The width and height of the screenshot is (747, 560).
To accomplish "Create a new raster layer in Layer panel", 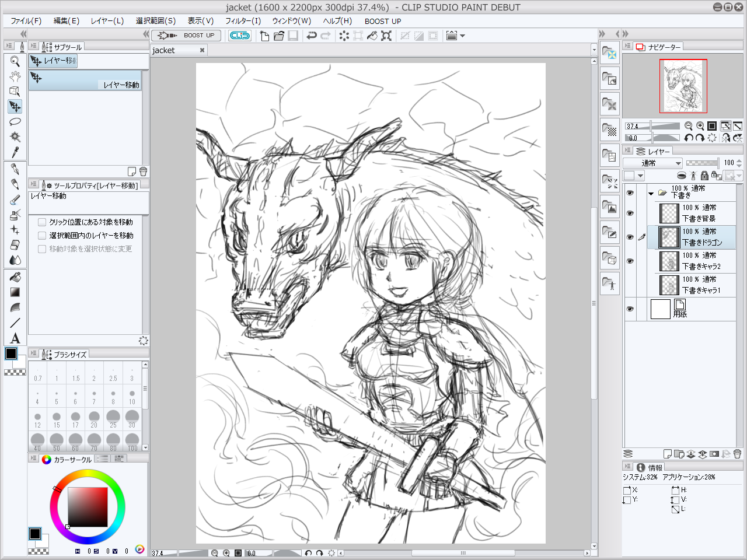I will coord(668,454).
